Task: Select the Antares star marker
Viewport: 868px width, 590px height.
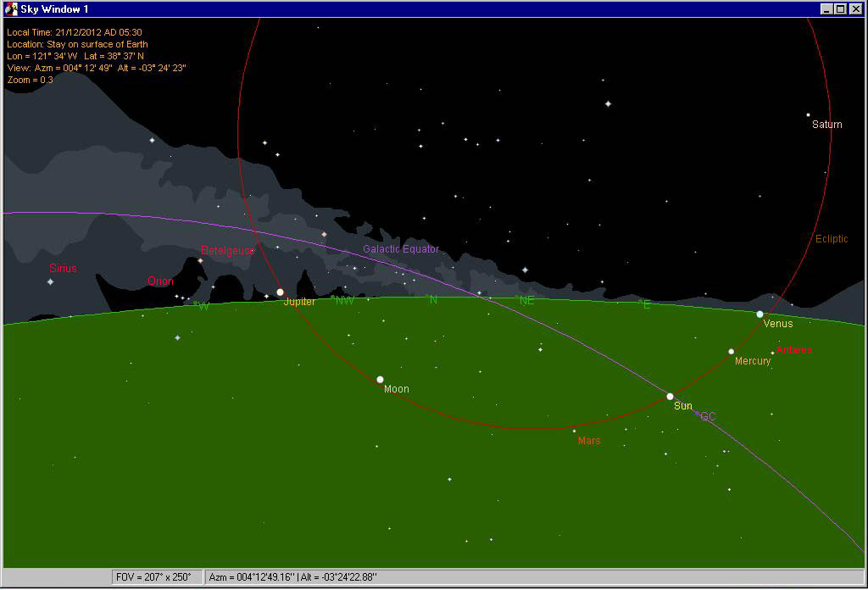Action: pos(772,353)
